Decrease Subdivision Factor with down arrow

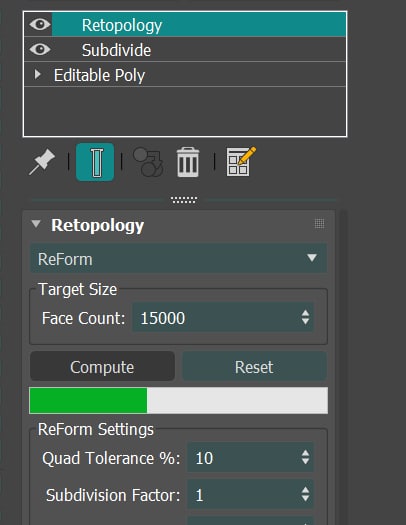click(x=305, y=499)
